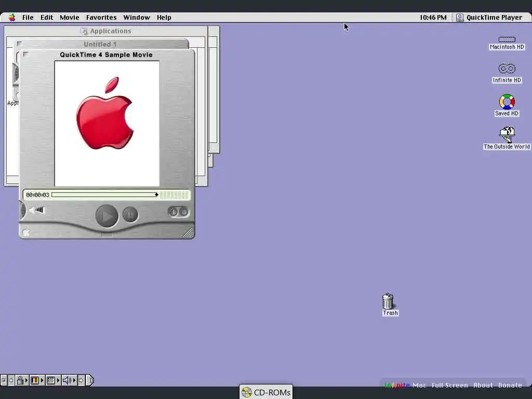
Task: Click the QuickTime volume speaker control
Action: (36, 210)
